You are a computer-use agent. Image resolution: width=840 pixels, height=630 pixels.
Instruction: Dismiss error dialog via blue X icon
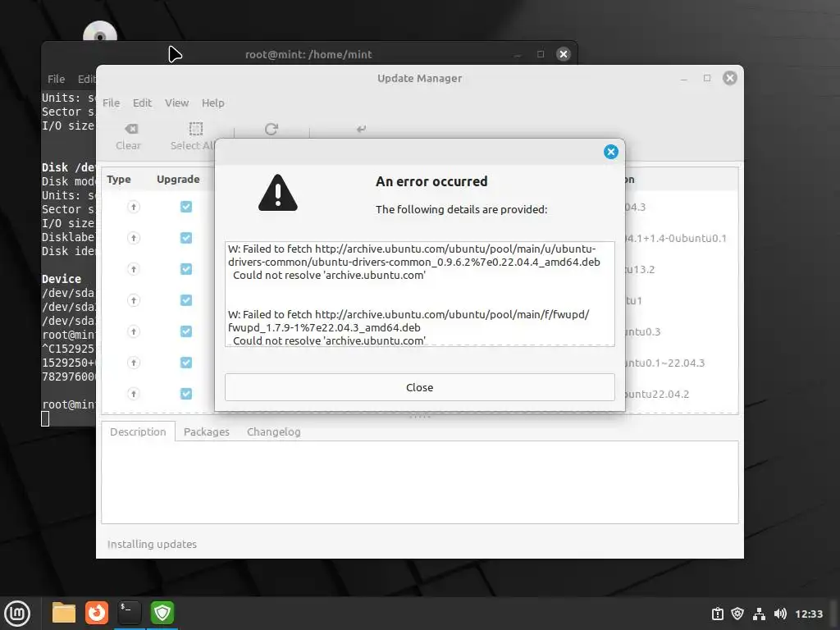coord(610,152)
